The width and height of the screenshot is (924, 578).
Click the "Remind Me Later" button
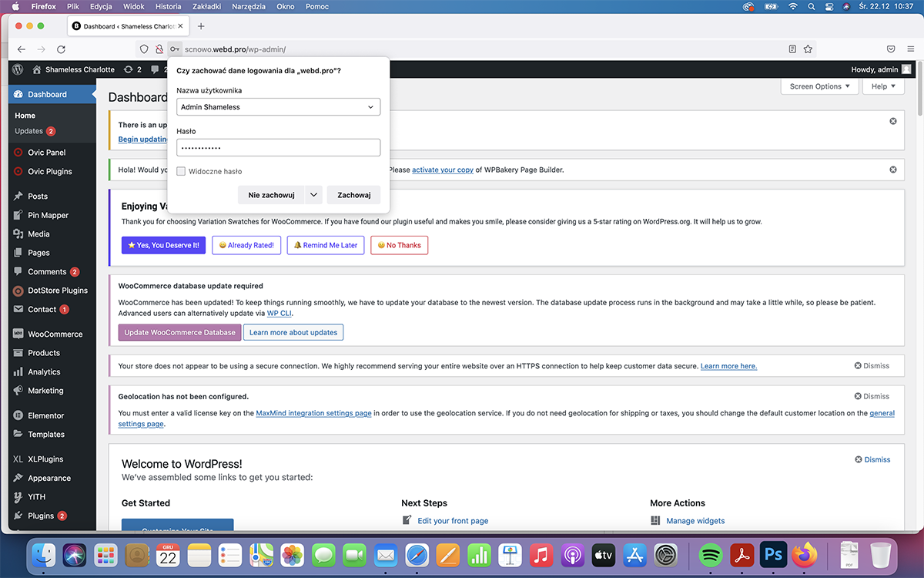[326, 245]
